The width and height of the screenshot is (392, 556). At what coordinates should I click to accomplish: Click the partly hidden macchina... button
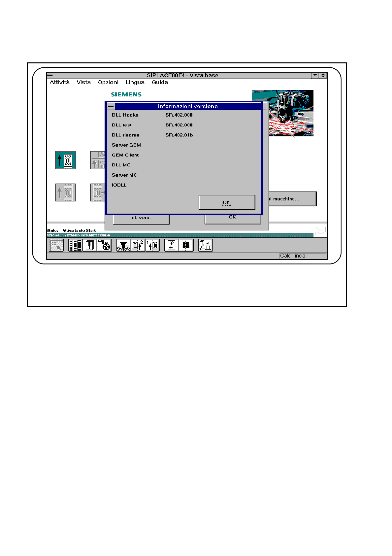293,199
